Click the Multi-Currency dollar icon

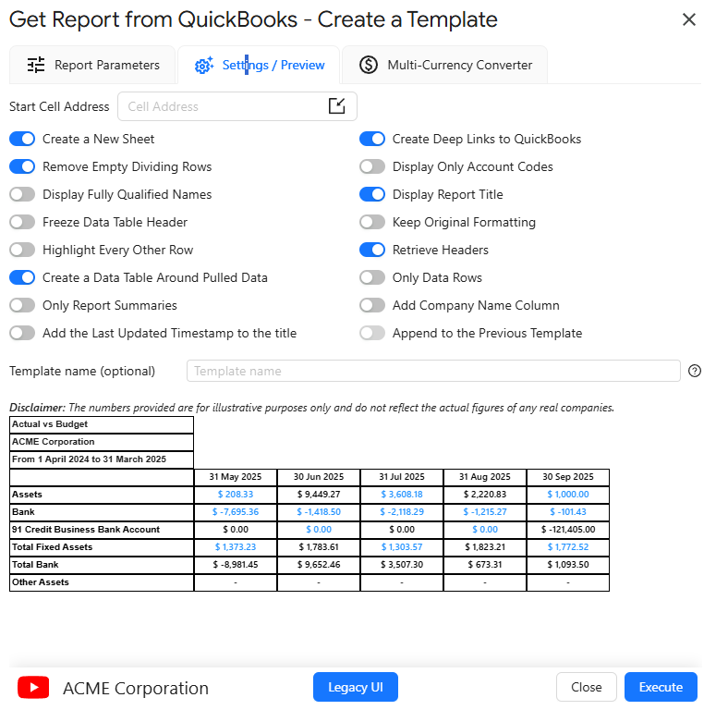coord(369,65)
